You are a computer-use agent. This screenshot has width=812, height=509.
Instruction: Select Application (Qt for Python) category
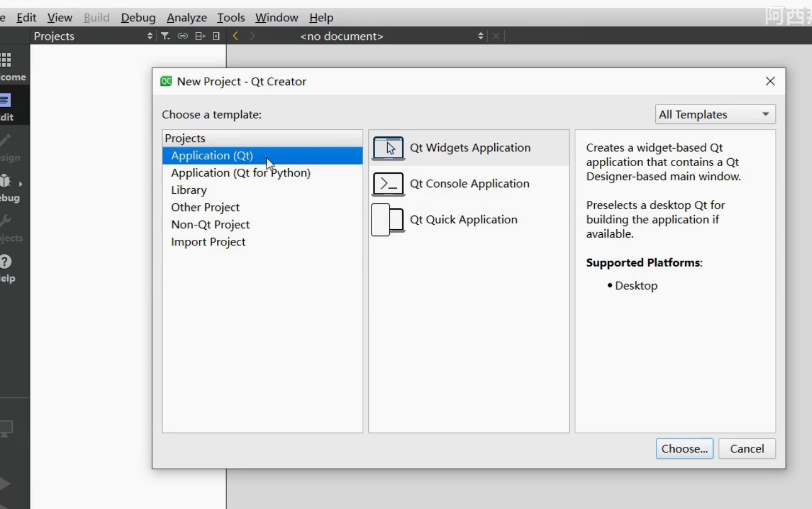(240, 173)
